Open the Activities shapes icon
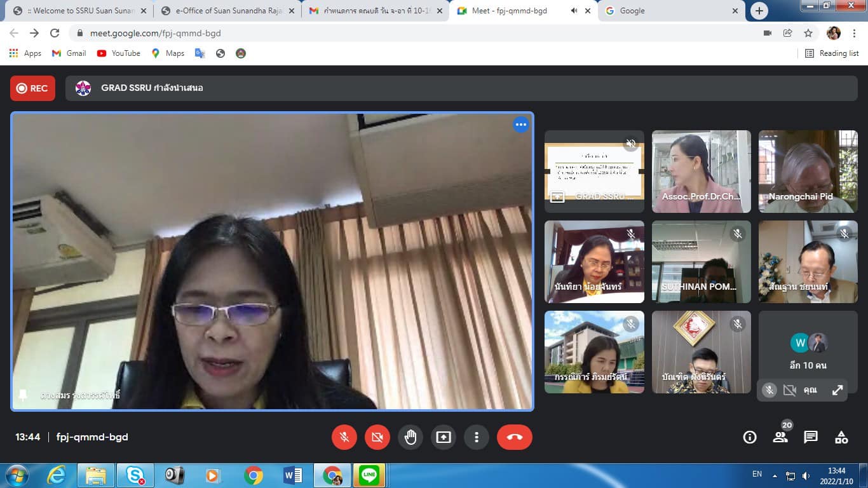Image resolution: width=868 pixels, height=488 pixels. click(x=841, y=437)
